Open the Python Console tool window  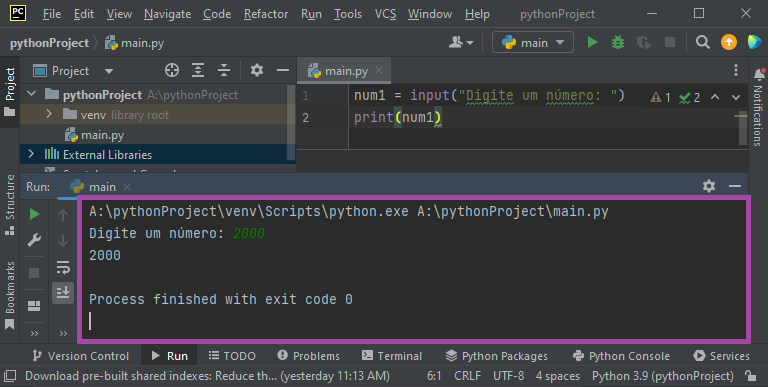click(x=621, y=356)
